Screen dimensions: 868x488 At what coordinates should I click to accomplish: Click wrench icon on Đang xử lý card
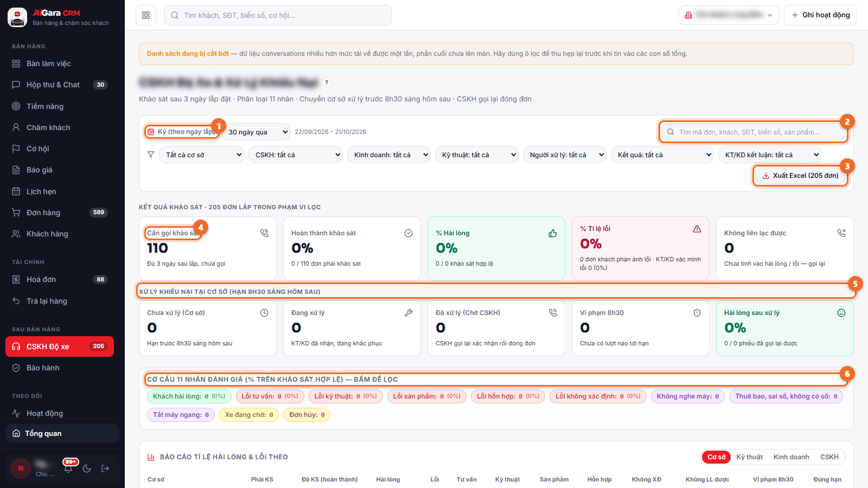[409, 313]
